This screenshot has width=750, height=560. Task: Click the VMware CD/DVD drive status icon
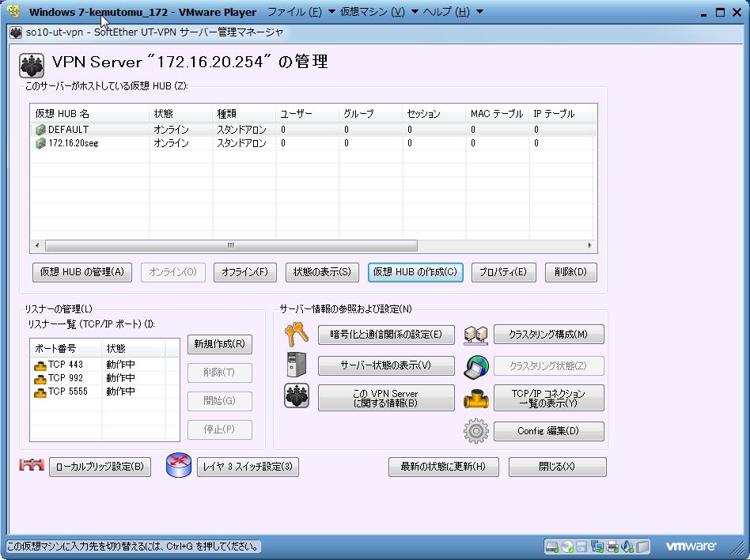[x=566, y=546]
